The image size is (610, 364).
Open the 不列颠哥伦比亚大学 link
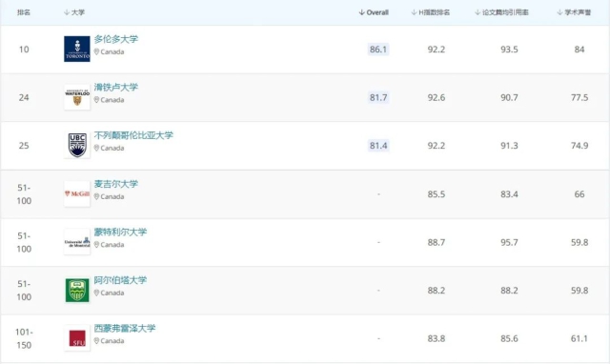(133, 135)
